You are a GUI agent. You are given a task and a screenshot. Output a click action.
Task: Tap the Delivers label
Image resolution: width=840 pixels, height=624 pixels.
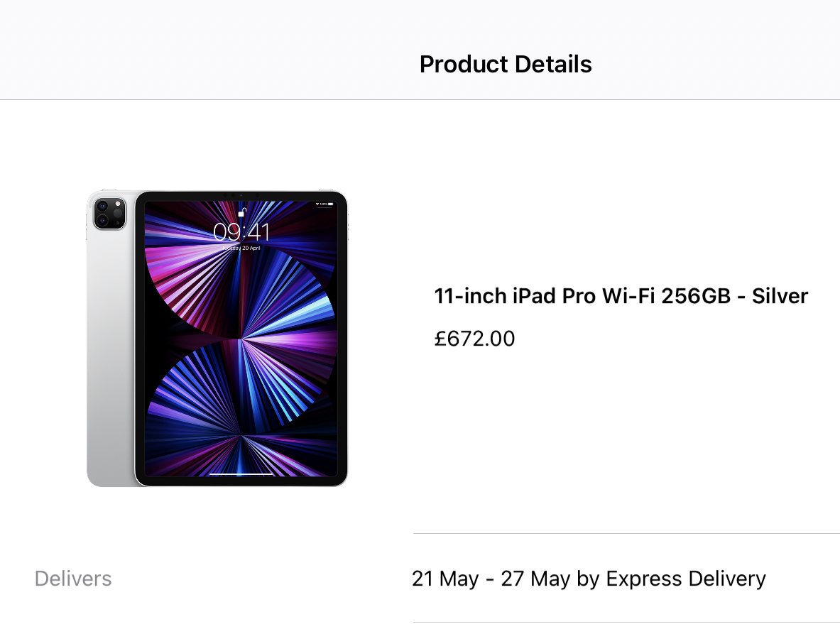(x=73, y=579)
